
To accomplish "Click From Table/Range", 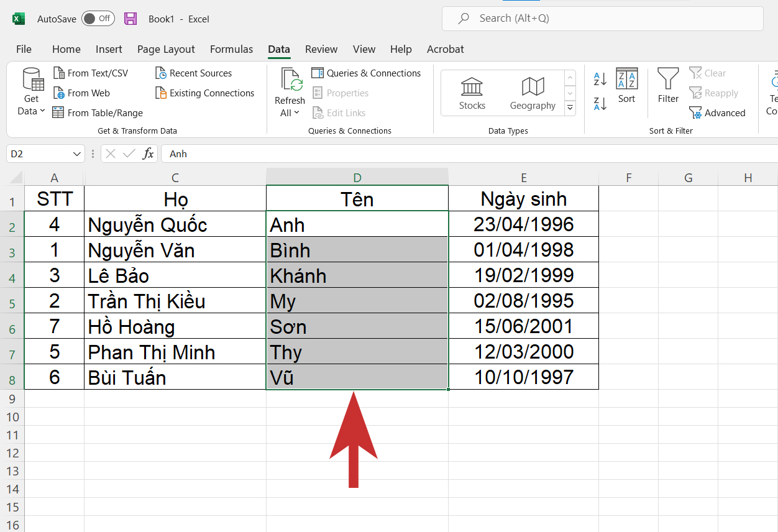I will (98, 113).
